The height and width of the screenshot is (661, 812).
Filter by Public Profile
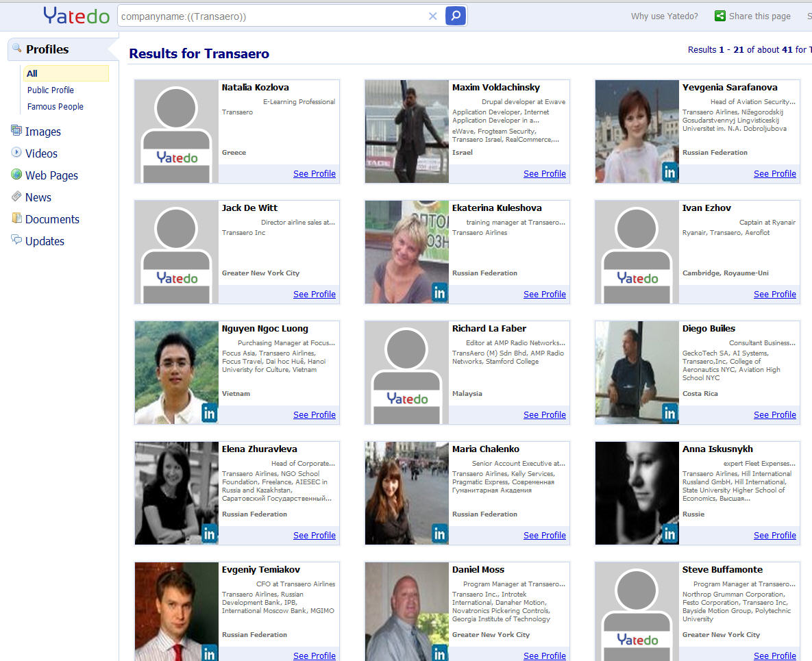51,90
